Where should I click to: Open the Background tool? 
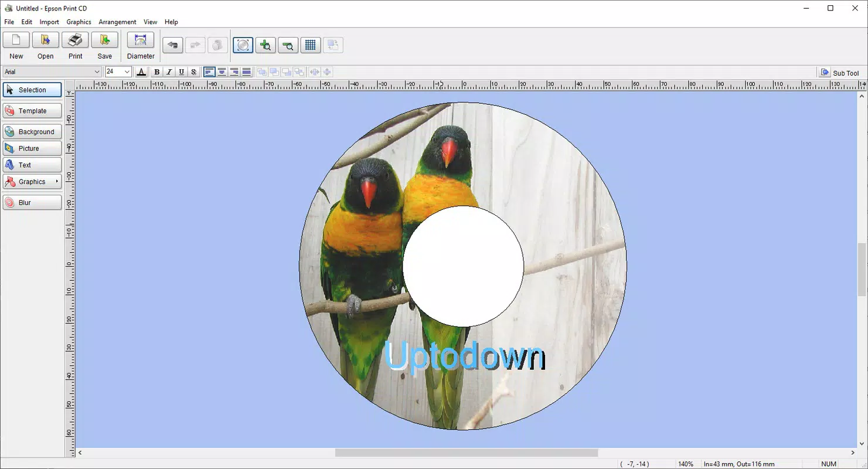[x=32, y=132]
